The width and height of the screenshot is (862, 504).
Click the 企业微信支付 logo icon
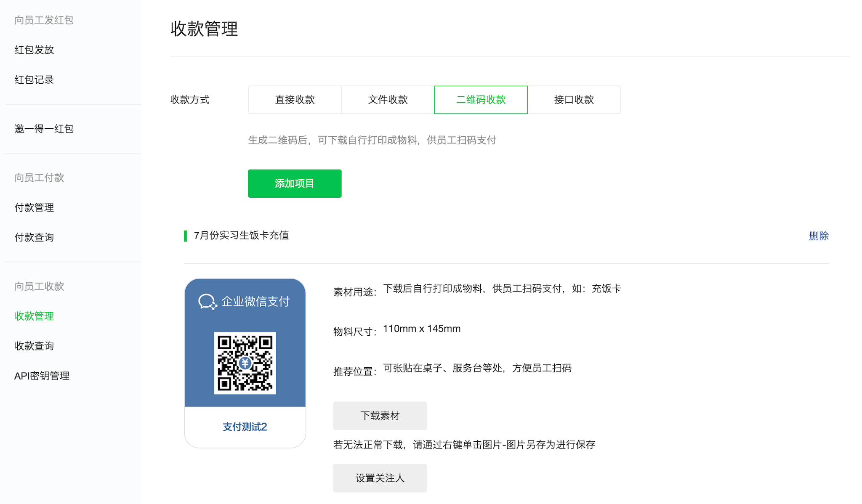pos(208,302)
